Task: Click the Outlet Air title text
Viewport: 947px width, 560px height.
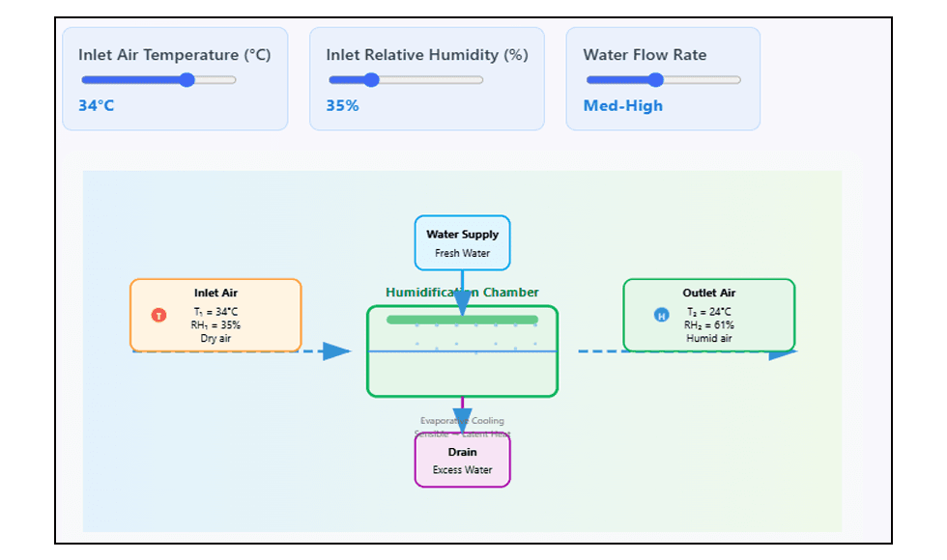Action: click(x=708, y=293)
